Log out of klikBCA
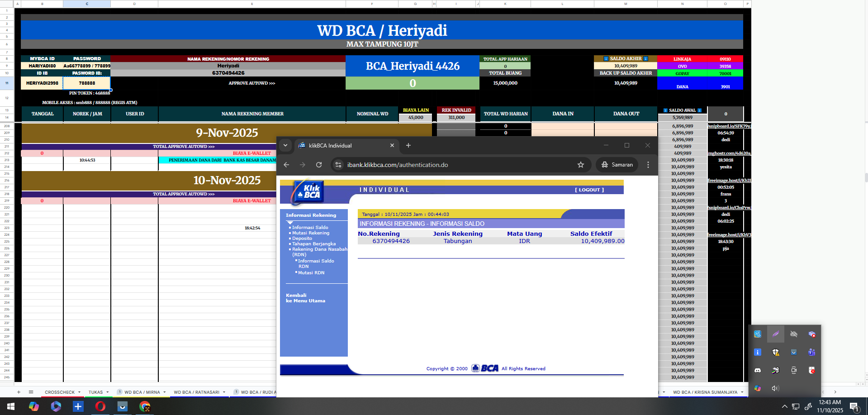The image size is (868, 415). pos(589,190)
